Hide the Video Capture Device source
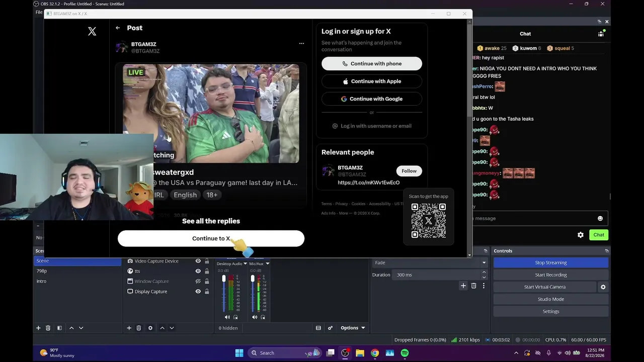Viewport: 644px width, 362px height. (198, 261)
